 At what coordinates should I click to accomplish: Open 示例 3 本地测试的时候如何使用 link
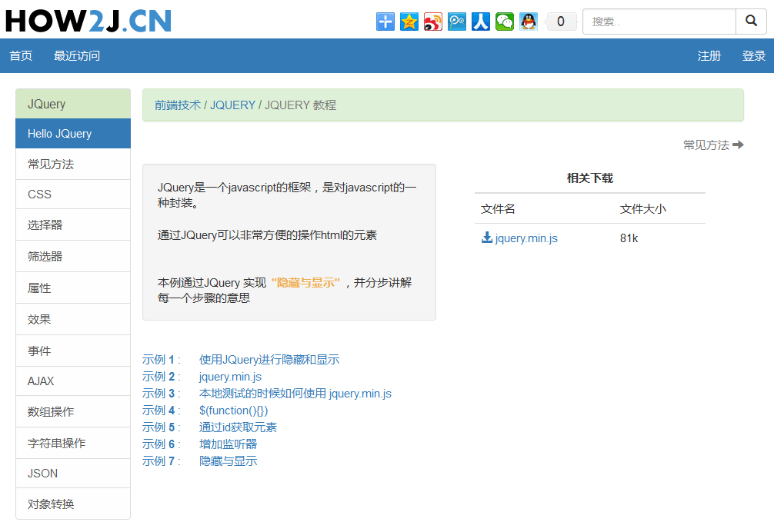click(x=295, y=394)
